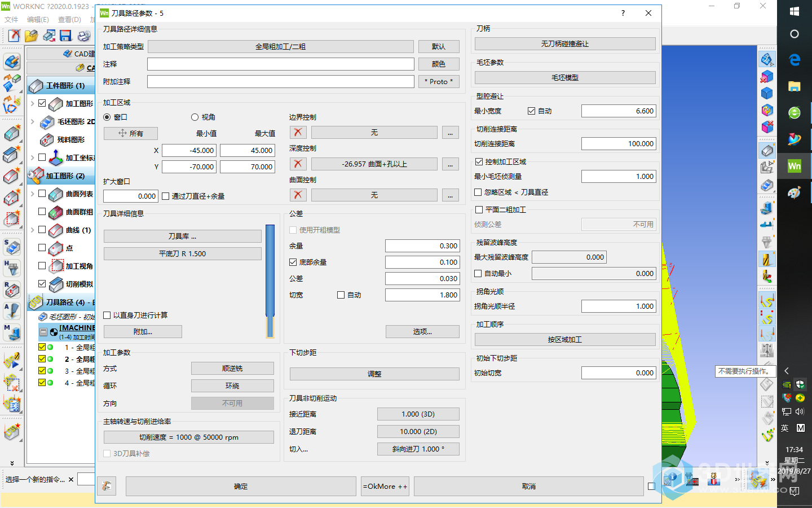Open Microsoft Edge from the taskbar
The height and width of the screenshot is (508, 812).
click(x=795, y=59)
